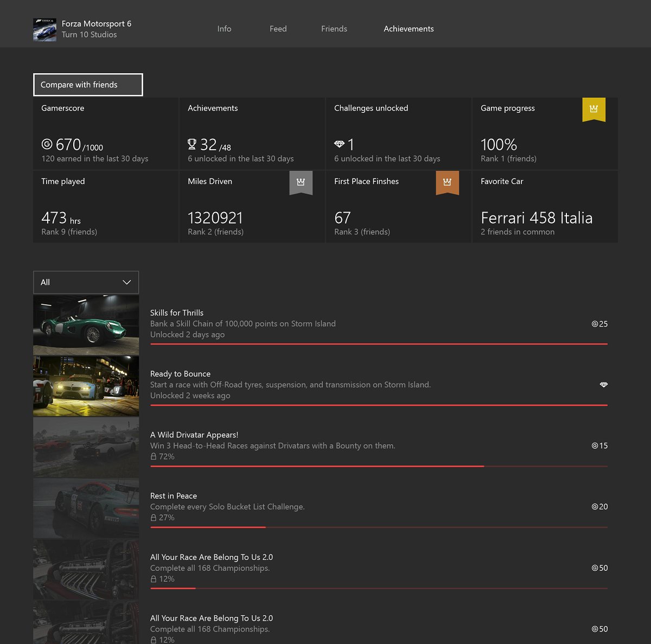
Task: Switch to the Info tab
Action: pyautogui.click(x=224, y=29)
